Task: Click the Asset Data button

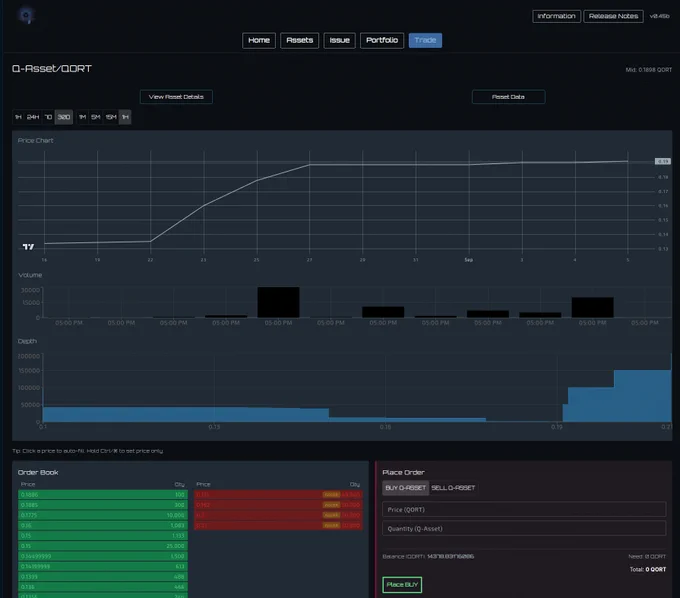Action: click(x=508, y=97)
